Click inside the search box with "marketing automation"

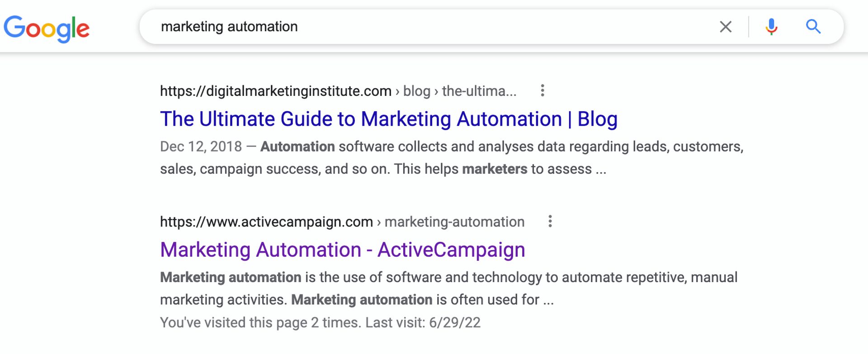230,26
